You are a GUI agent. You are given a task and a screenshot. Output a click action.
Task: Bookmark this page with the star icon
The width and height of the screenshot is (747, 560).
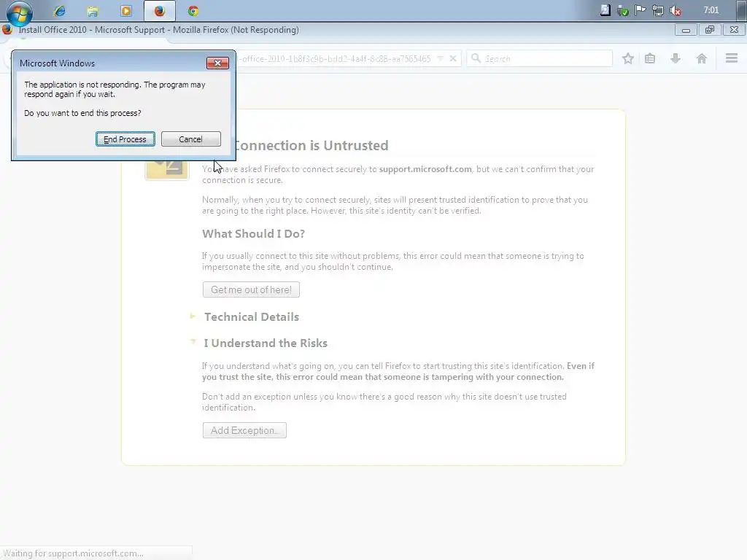tap(628, 58)
